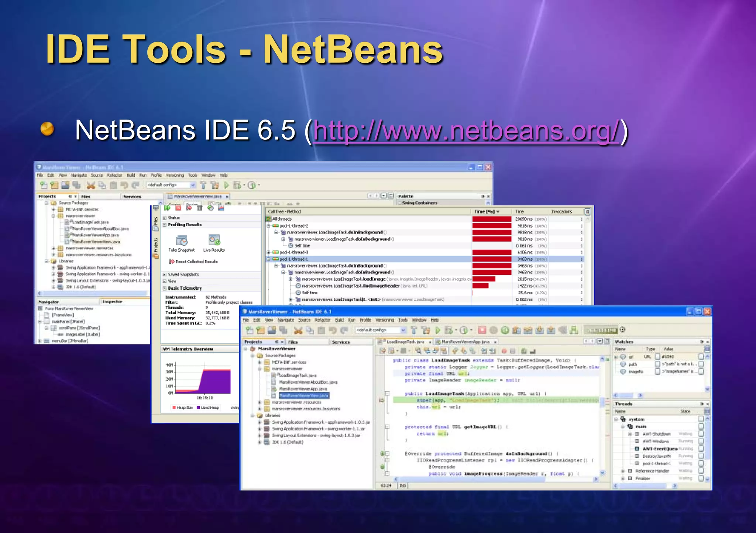The height and width of the screenshot is (533, 756).
Task: Click fold marker beside LoadImageTask constructor
Action: [x=387, y=394]
